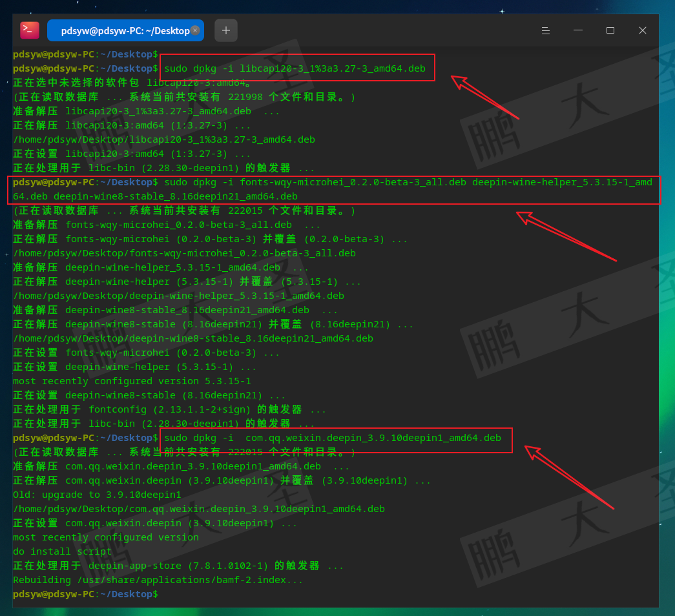Click the last empty prompt at bottom
Screen dimensions: 675x616
[85, 594]
